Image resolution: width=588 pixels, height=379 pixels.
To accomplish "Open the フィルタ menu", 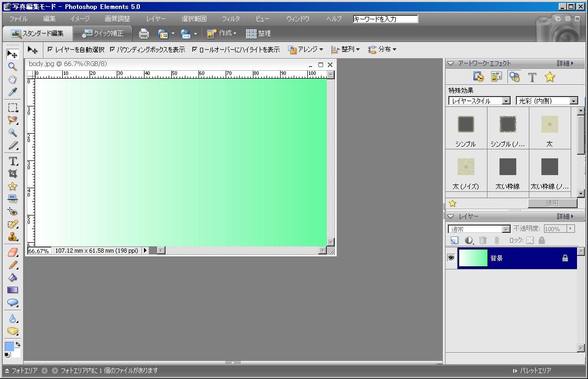I will pos(231,19).
